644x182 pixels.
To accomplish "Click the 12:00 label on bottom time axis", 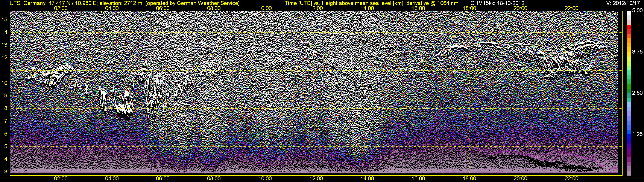I will click(x=316, y=179).
